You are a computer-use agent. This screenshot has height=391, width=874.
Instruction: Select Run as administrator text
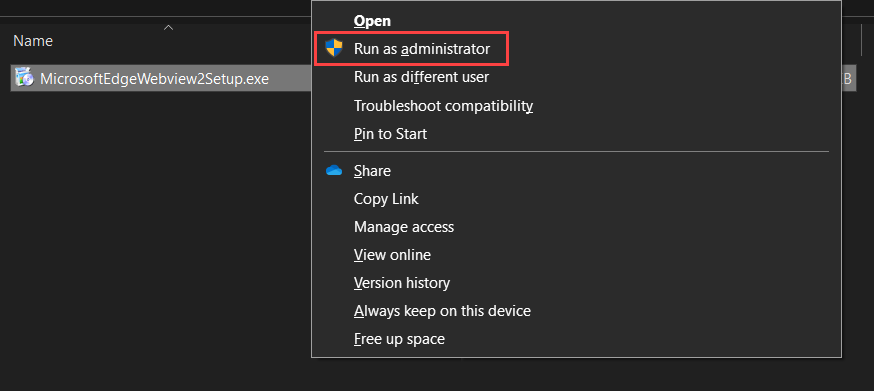[422, 49]
